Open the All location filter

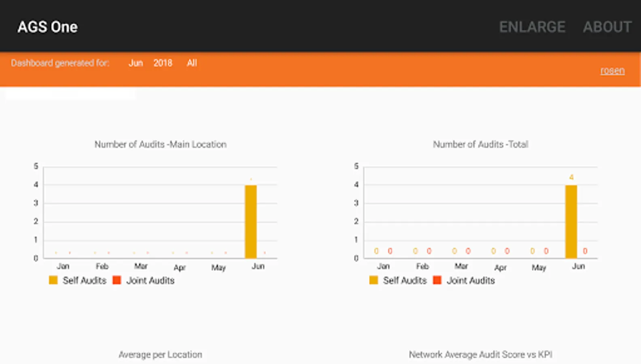click(x=192, y=63)
